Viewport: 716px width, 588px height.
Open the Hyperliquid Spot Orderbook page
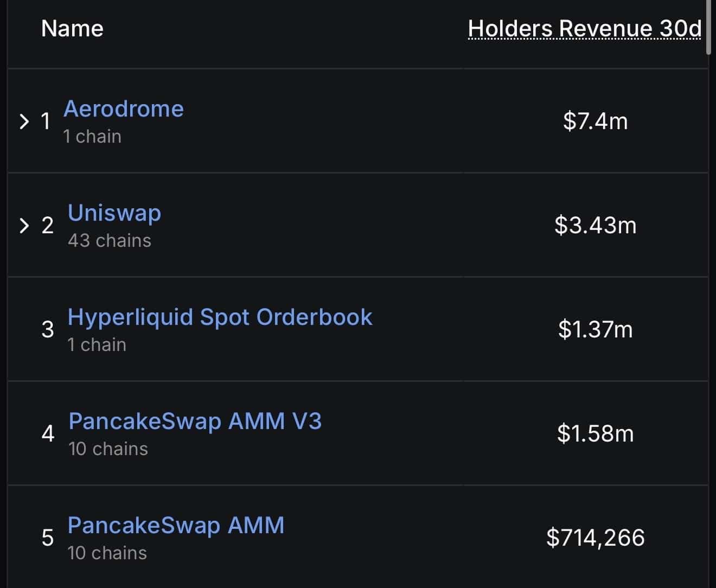coord(219,317)
